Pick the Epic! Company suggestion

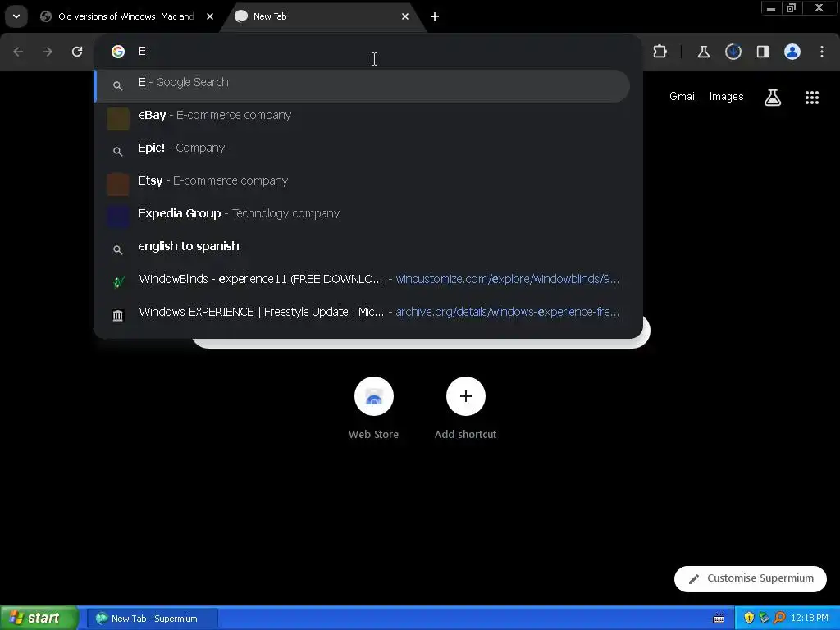(362, 151)
